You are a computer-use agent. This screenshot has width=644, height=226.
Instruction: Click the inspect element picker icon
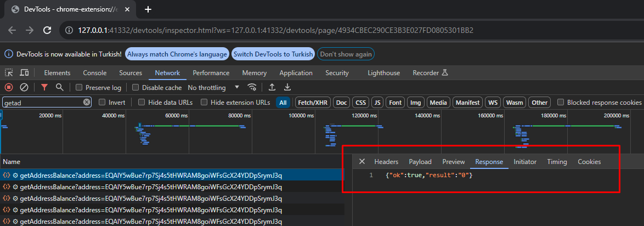9,73
